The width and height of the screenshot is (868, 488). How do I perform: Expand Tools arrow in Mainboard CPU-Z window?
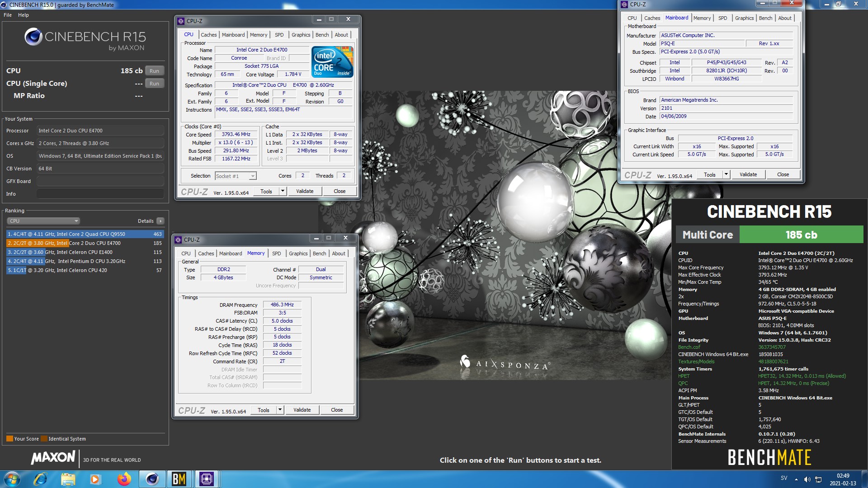[726, 175]
